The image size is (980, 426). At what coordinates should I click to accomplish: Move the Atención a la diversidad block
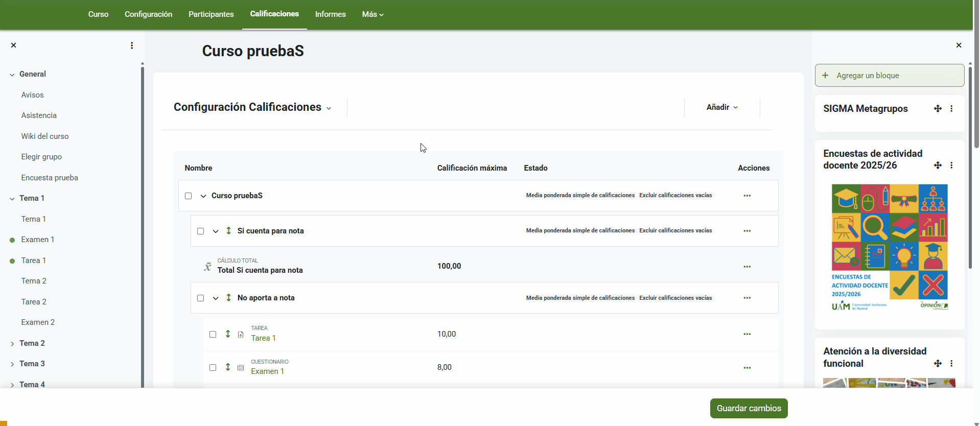938,364
